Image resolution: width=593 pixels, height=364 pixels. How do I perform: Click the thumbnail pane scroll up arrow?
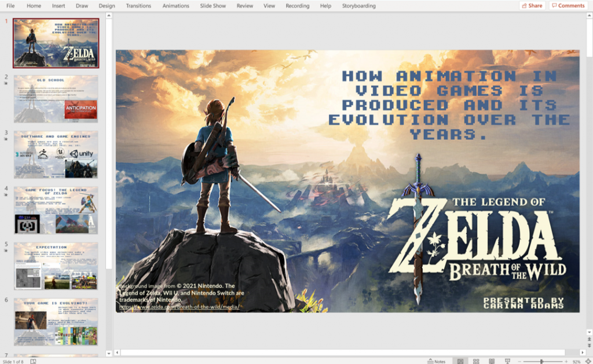click(109, 16)
